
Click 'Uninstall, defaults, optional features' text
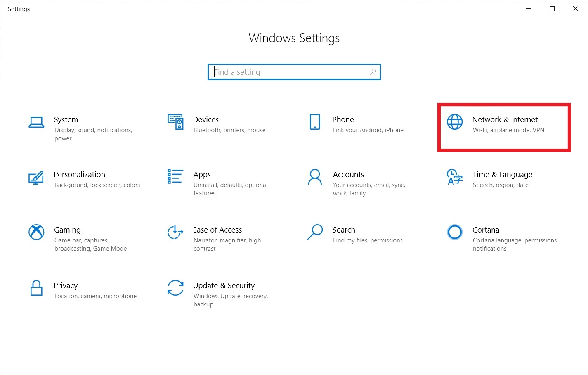coord(230,189)
